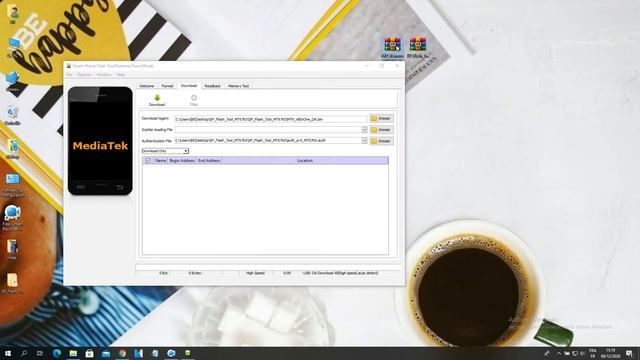Open the Help menu

point(120,75)
